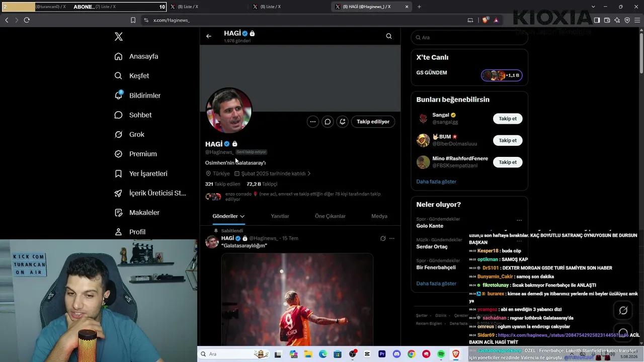View the 72,2 B Takipçi list
644x362 pixels.
(x=262, y=184)
